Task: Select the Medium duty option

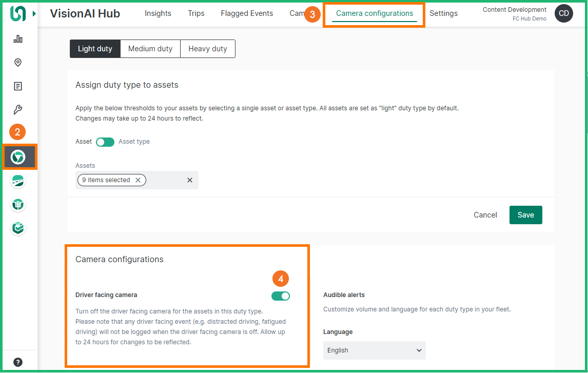Action: click(150, 49)
